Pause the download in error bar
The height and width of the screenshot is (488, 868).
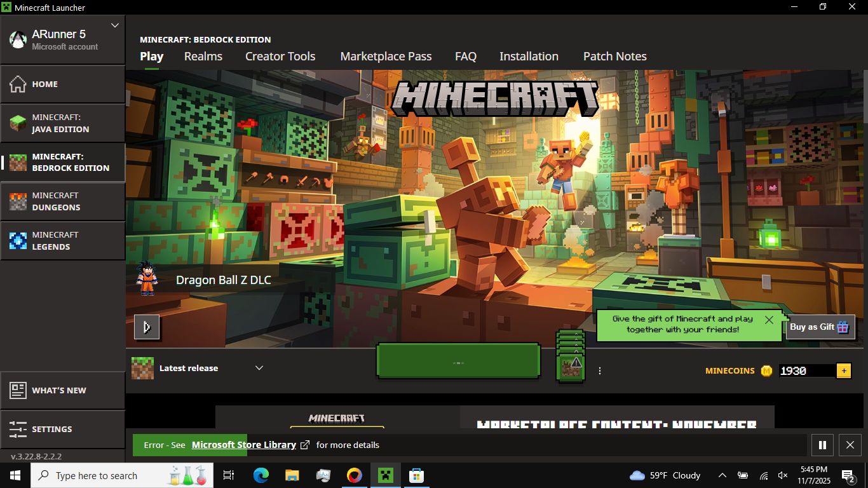coord(822,445)
